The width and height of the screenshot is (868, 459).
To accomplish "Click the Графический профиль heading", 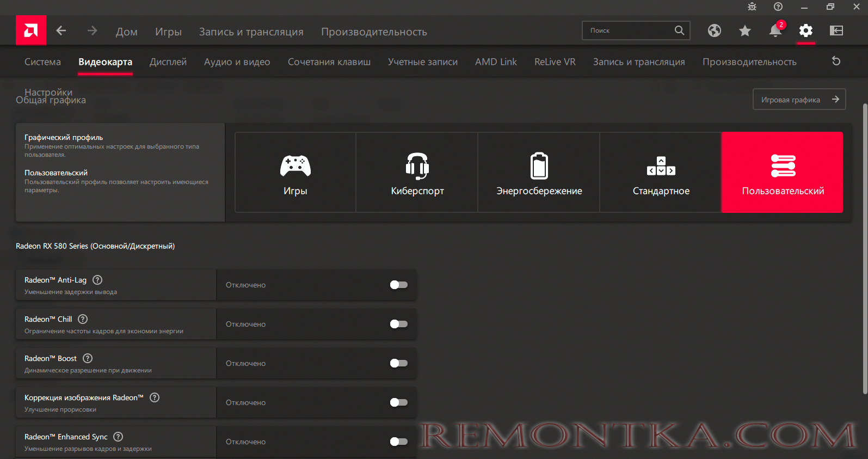I will (x=64, y=137).
